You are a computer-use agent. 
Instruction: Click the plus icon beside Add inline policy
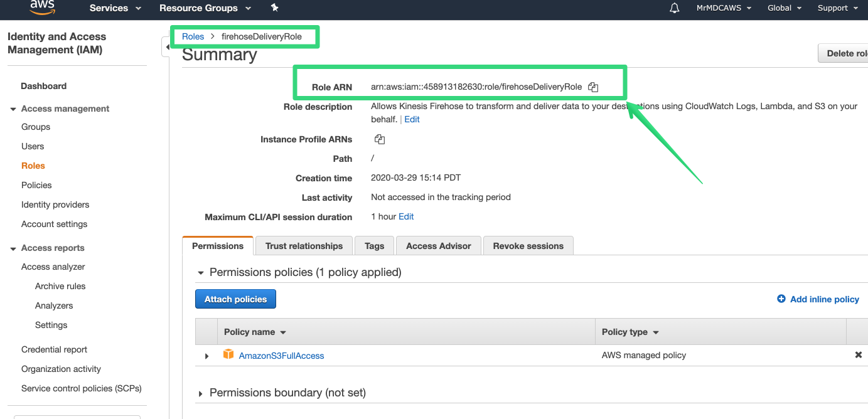(781, 299)
